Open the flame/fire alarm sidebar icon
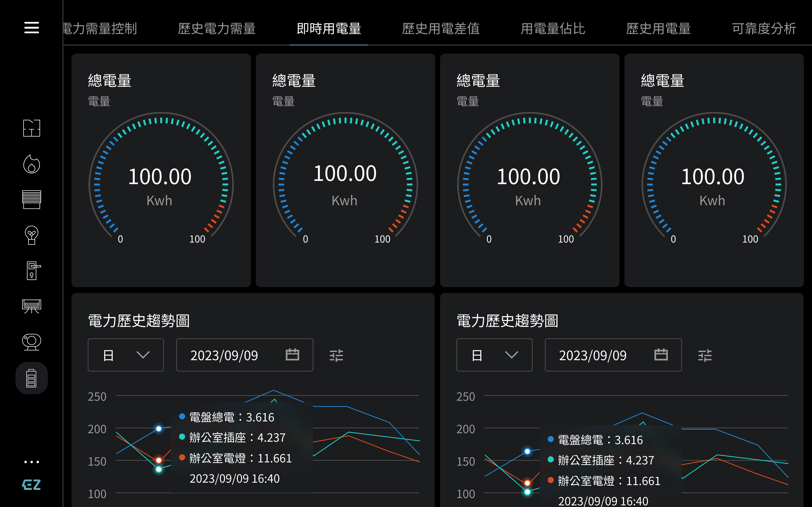The width and height of the screenshot is (812, 507). 31,164
